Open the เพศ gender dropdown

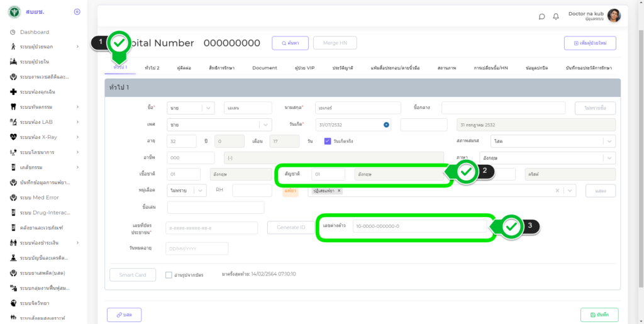265,125
